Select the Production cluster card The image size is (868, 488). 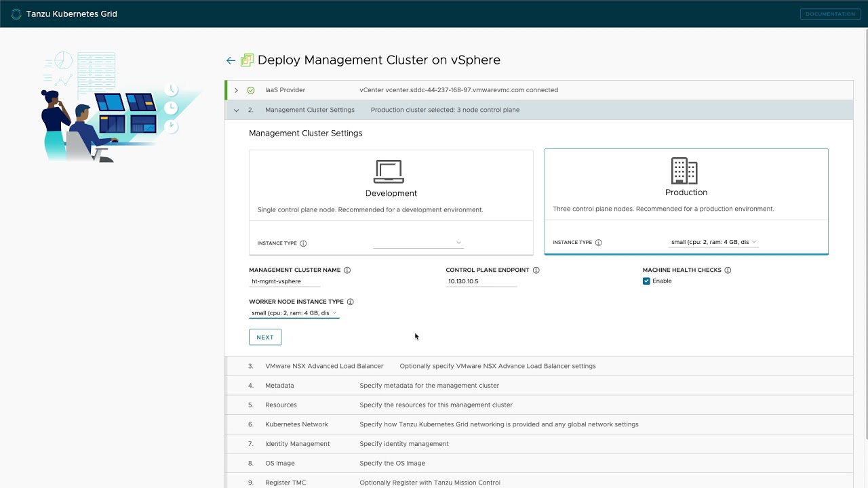tap(686, 201)
